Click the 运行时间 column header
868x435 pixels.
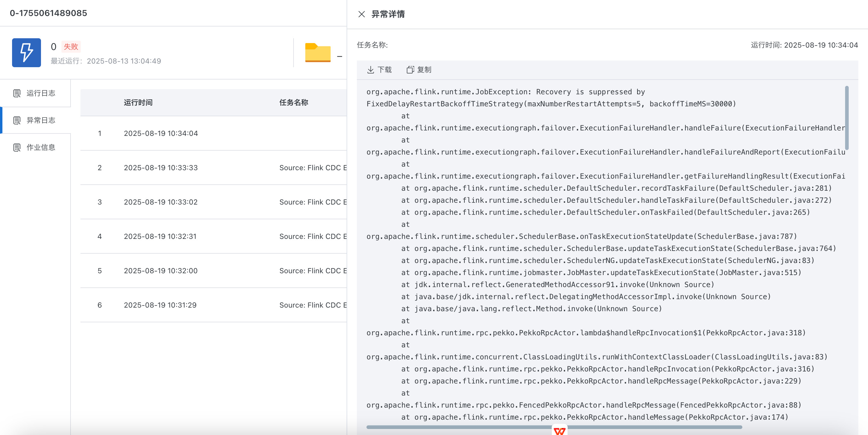tap(138, 102)
